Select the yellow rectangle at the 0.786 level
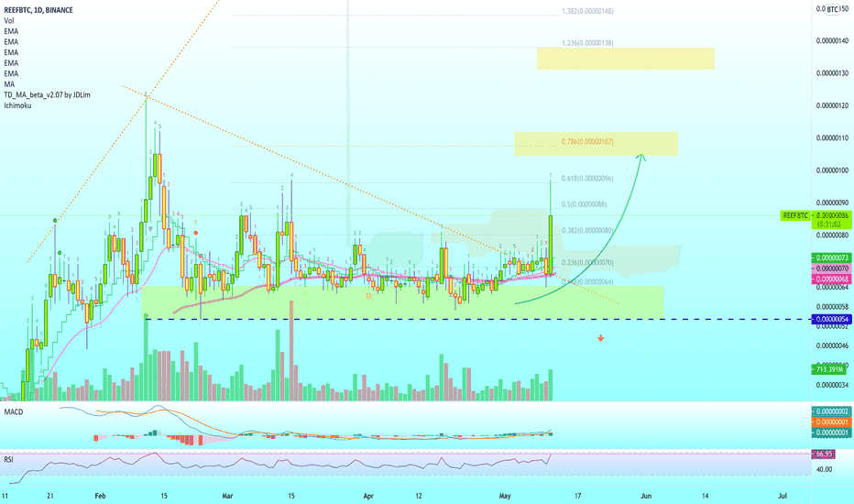 pos(596,144)
